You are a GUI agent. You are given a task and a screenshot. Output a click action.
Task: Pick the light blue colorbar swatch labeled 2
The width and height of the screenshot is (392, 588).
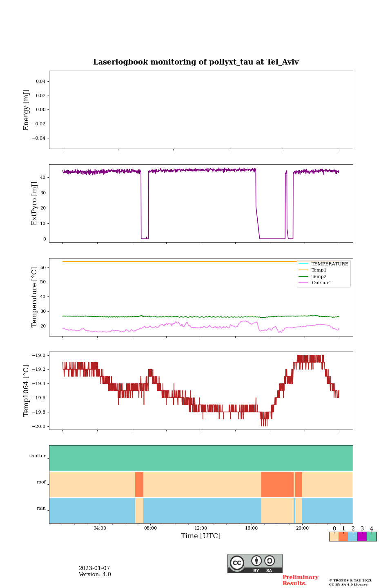pyautogui.click(x=352, y=537)
